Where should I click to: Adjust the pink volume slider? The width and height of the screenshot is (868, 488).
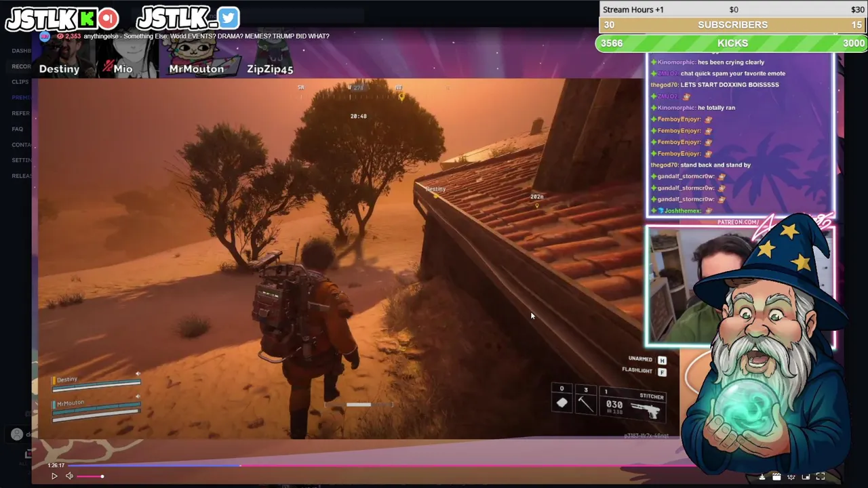pos(90,476)
